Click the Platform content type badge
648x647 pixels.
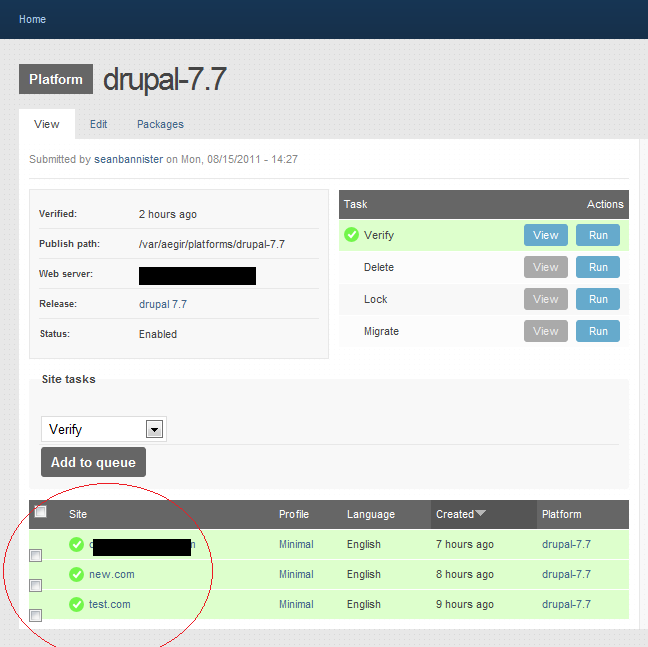(56, 79)
